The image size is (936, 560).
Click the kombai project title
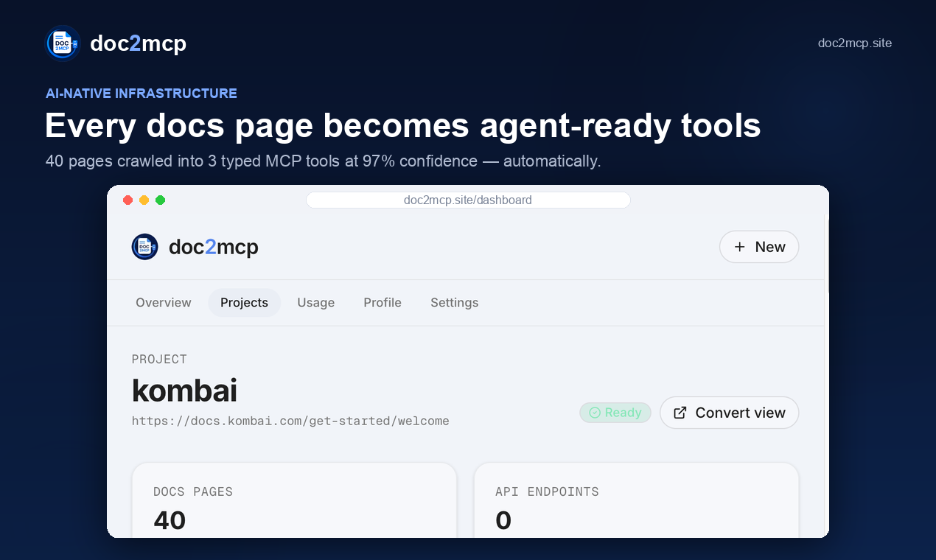tap(184, 391)
